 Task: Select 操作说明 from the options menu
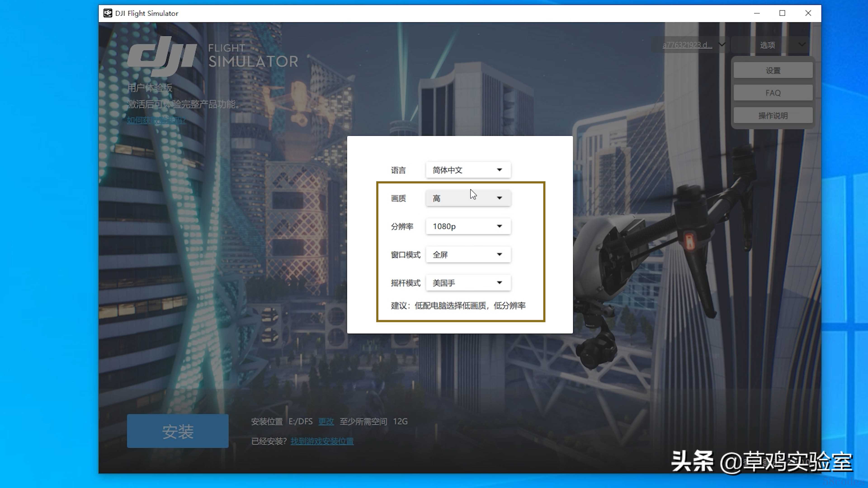click(x=773, y=115)
